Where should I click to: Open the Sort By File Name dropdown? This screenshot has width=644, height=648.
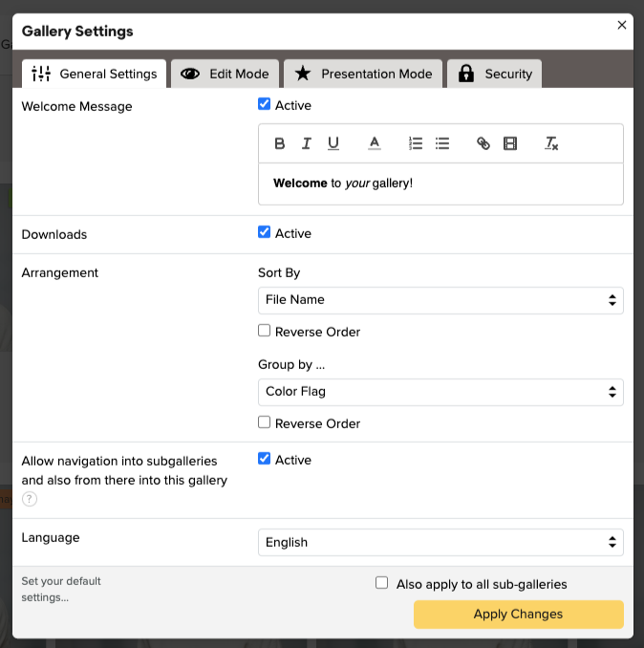pos(440,300)
